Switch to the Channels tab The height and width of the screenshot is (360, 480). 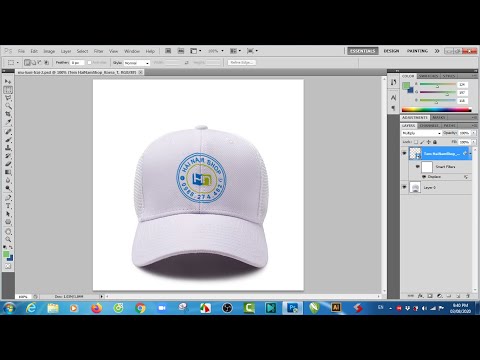429,126
